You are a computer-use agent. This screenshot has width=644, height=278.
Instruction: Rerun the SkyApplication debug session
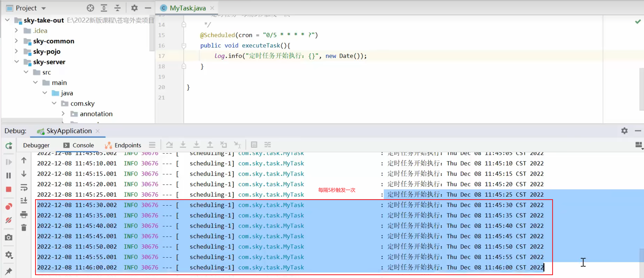click(9, 146)
